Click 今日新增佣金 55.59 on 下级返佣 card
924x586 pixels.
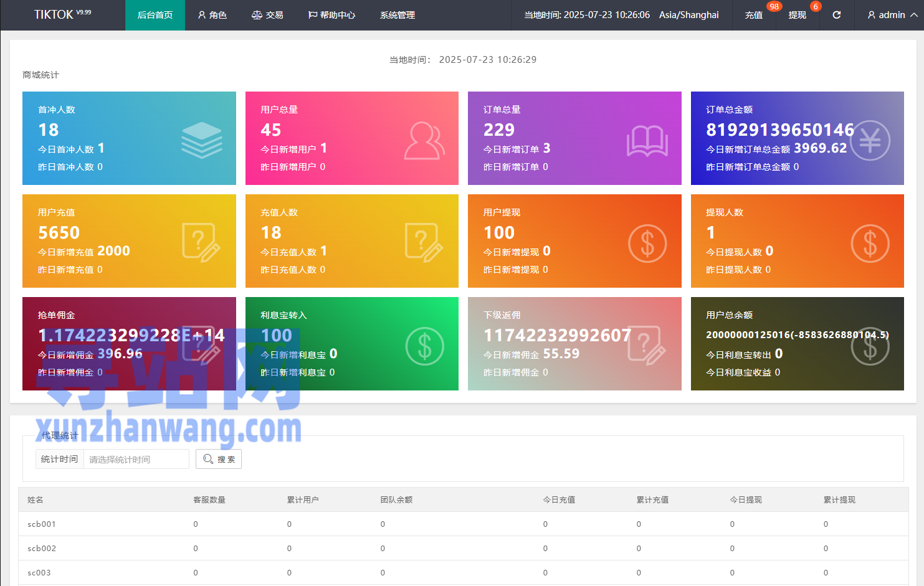pos(531,354)
